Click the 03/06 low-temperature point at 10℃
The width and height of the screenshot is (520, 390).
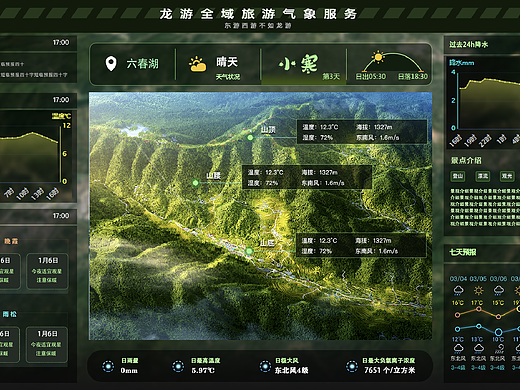tap(498, 332)
